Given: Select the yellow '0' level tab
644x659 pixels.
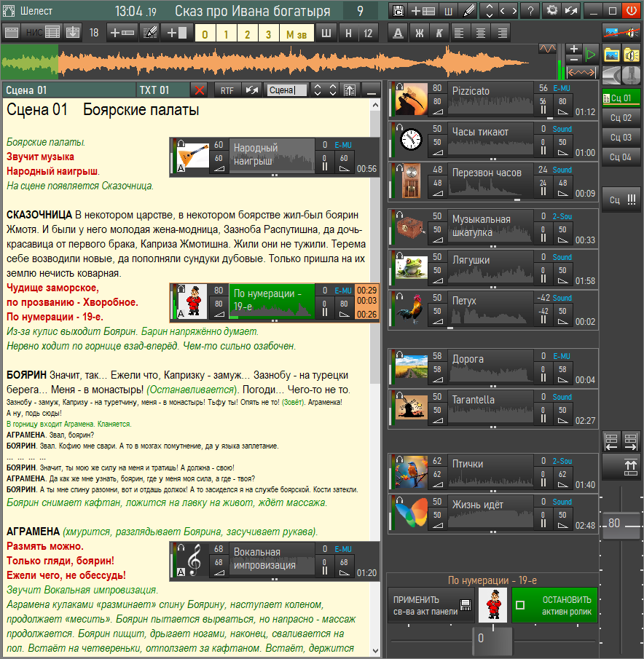Looking at the screenshot, I should [x=205, y=33].
